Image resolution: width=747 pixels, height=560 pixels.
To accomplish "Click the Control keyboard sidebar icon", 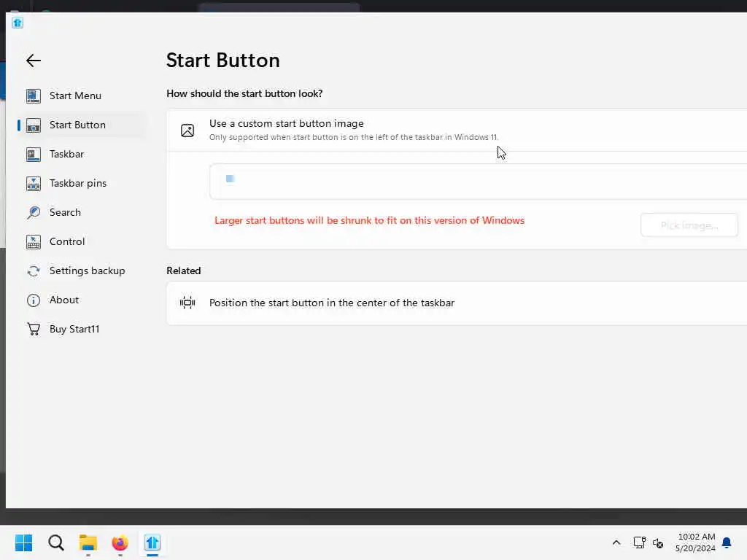I will pos(34,242).
